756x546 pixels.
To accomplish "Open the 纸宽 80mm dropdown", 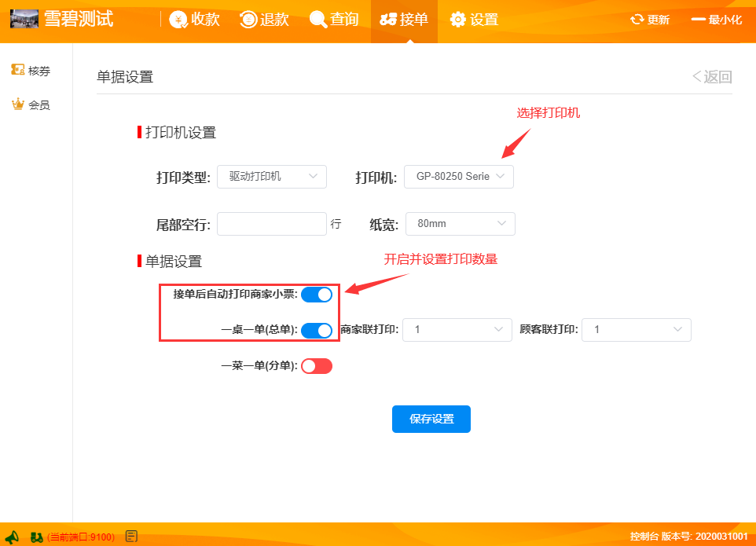I will 460,224.
